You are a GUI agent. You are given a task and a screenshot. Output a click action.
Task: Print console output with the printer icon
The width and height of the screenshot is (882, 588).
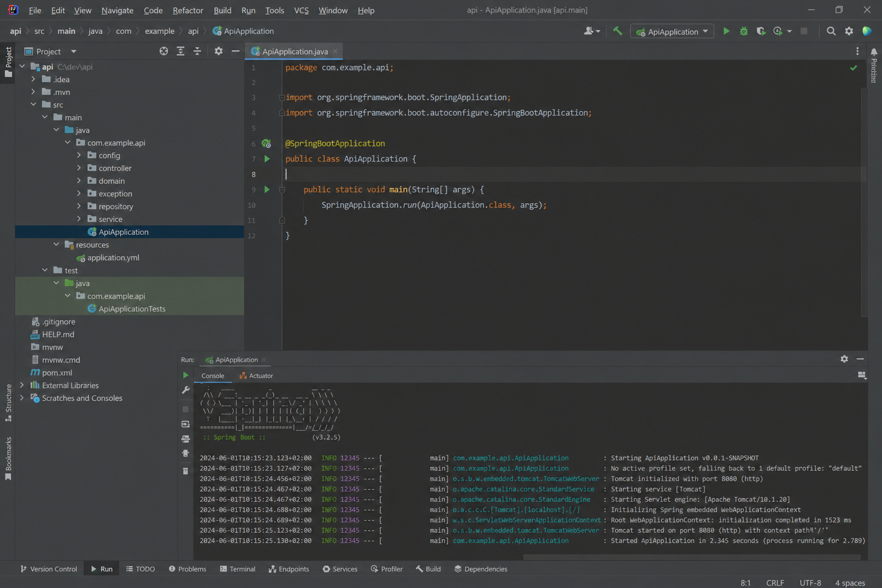185,439
